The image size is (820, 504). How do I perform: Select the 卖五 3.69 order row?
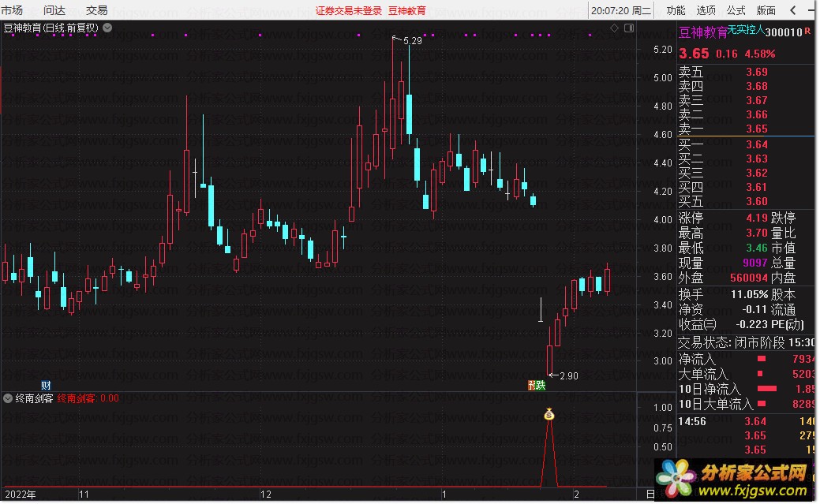click(745, 72)
